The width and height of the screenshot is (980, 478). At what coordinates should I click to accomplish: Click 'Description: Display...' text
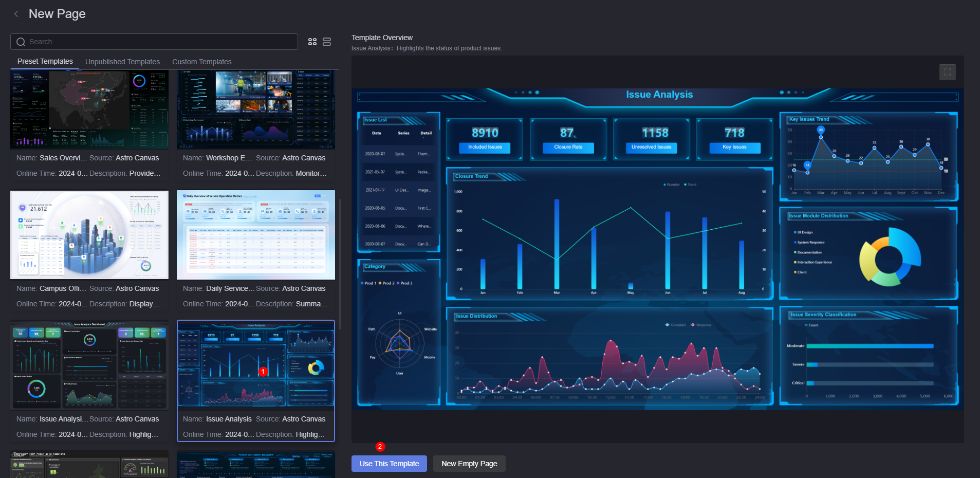coord(124,304)
